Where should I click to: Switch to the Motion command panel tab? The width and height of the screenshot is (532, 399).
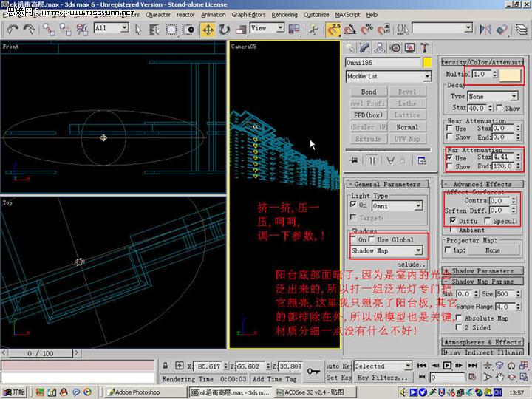[x=395, y=48]
